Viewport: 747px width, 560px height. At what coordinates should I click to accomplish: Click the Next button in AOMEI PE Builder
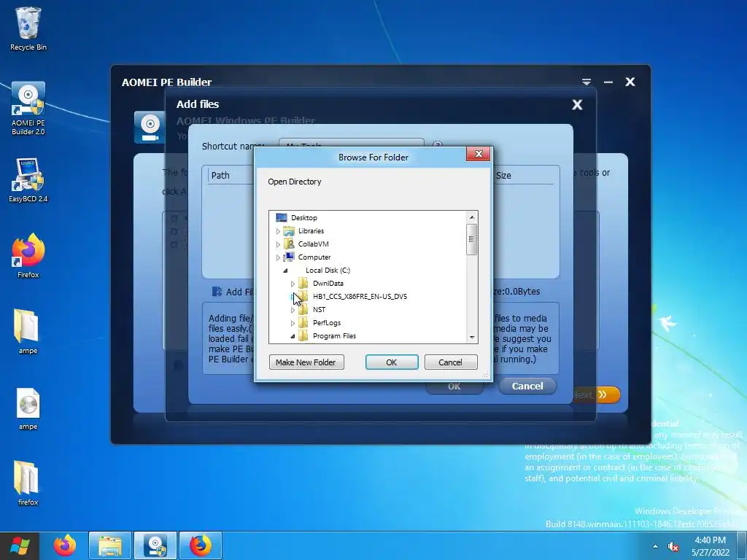[x=597, y=394]
